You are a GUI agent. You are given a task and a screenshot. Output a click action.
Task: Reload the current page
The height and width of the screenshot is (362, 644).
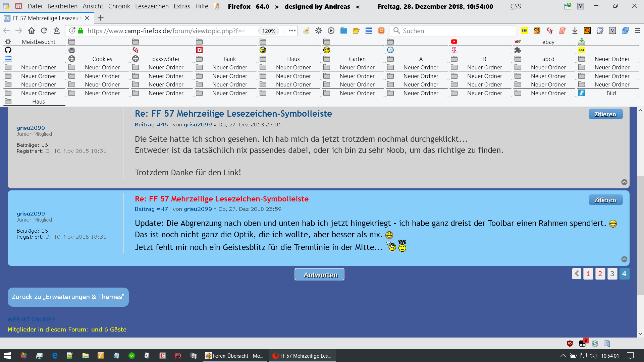pyautogui.click(x=44, y=31)
